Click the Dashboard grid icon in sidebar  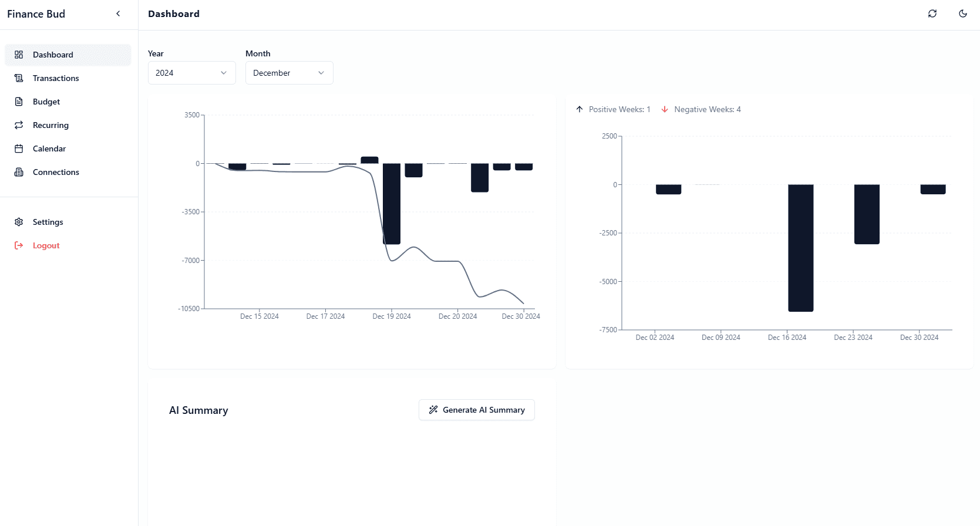pyautogui.click(x=19, y=55)
